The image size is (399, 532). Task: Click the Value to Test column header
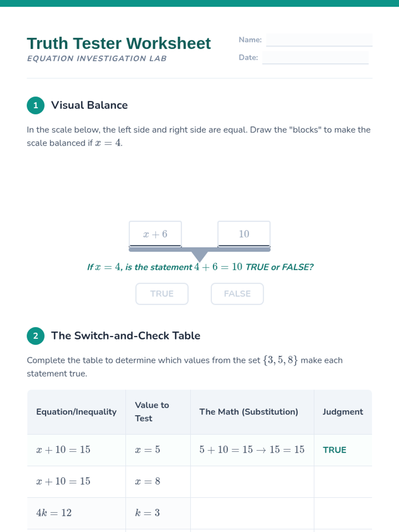pyautogui.click(x=152, y=412)
